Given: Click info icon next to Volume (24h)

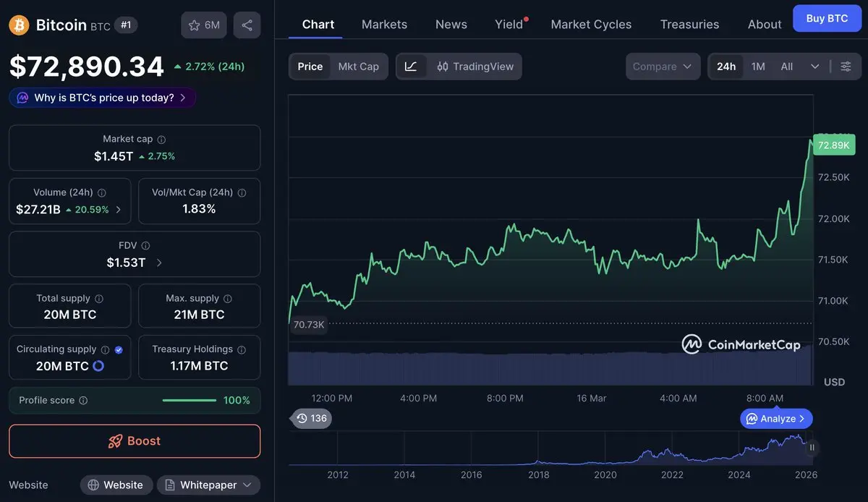Looking at the screenshot, I should tap(102, 192).
